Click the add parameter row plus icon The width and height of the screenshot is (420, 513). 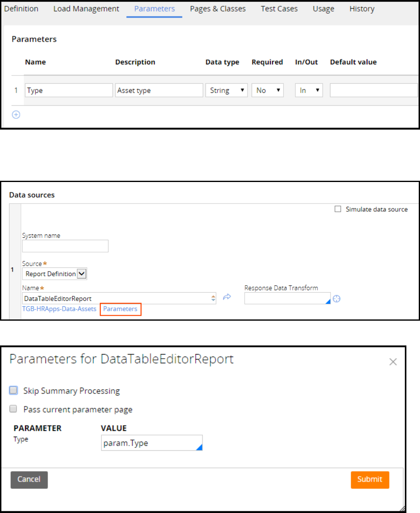pos(16,115)
